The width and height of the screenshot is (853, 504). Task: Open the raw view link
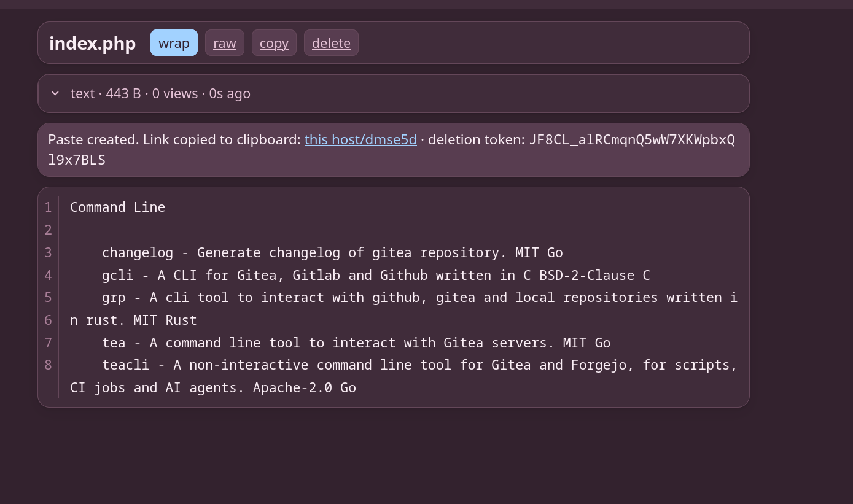coord(225,43)
